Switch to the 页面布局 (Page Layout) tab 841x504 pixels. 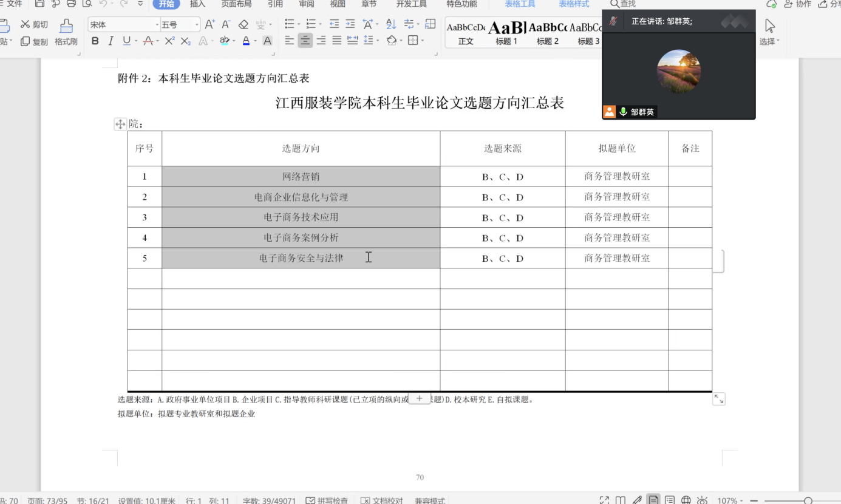236,4
